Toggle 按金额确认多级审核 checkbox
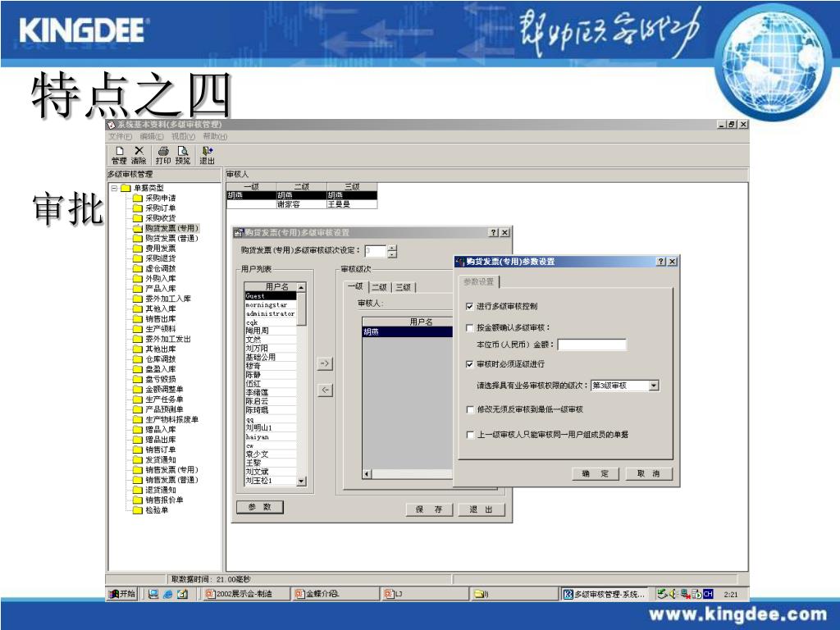Screen dimensions: 840x630 coord(470,328)
